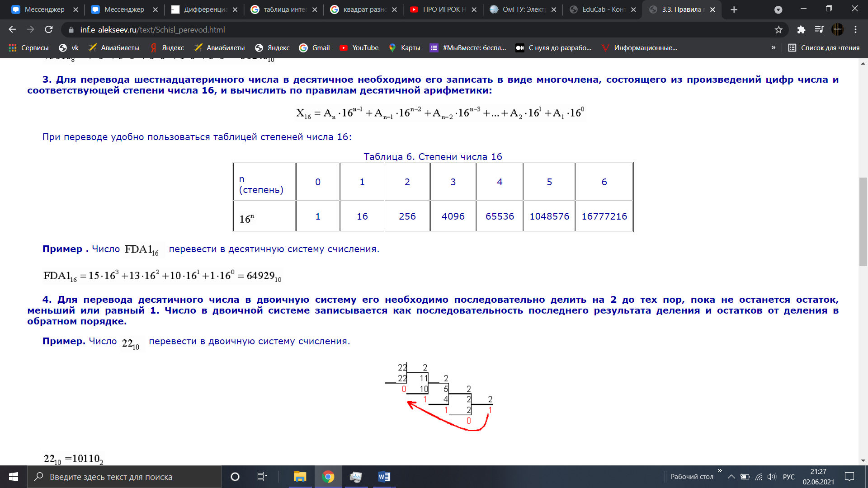Reload the current page
This screenshot has height=488, width=868.
(x=49, y=29)
